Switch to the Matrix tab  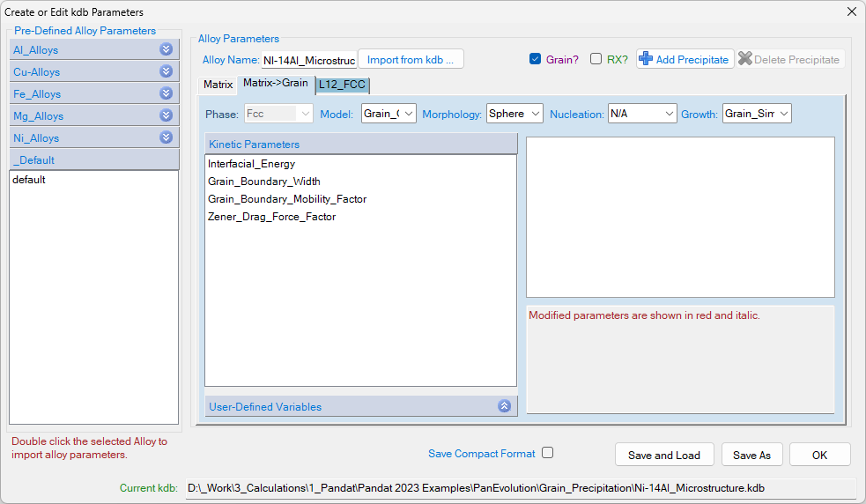click(x=218, y=85)
